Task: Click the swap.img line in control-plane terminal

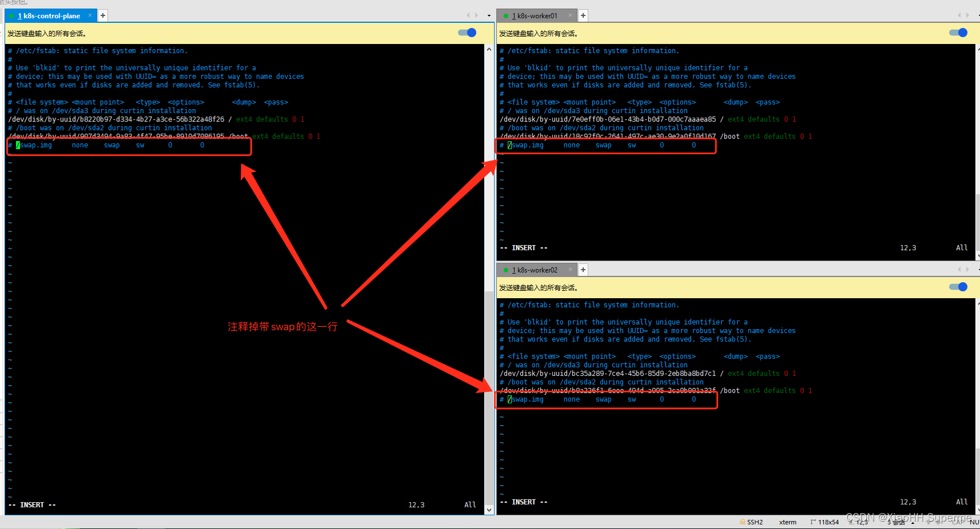Action: pos(106,145)
